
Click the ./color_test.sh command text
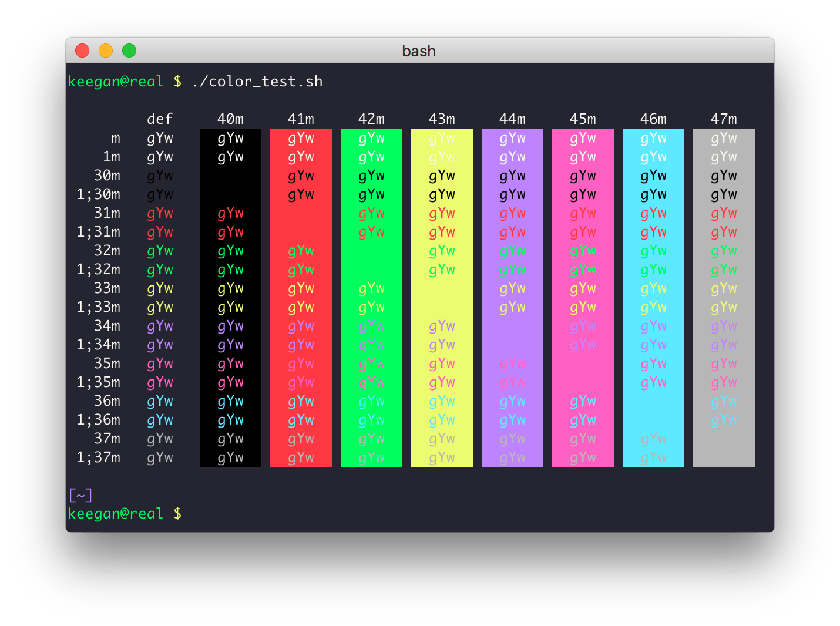point(257,82)
